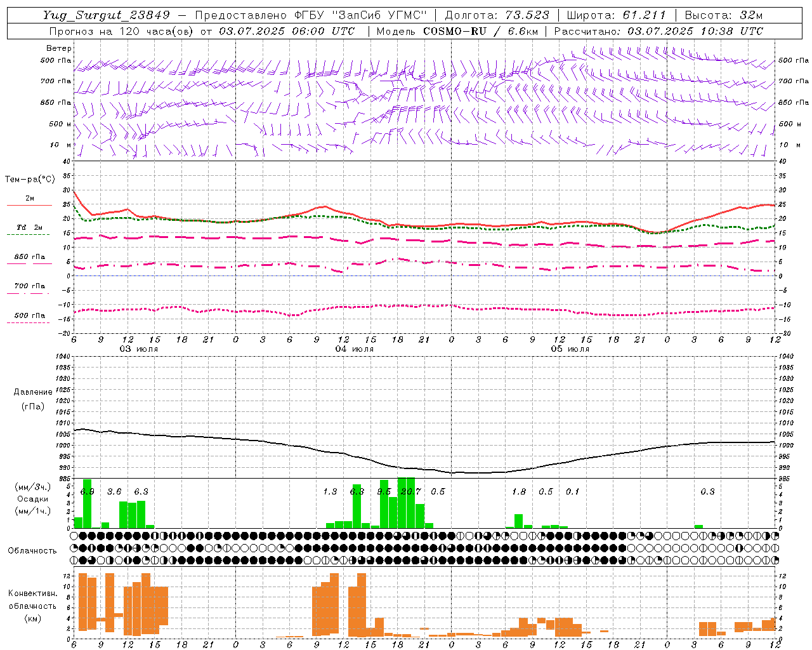Click the precipitation total 1.8

click(519, 491)
